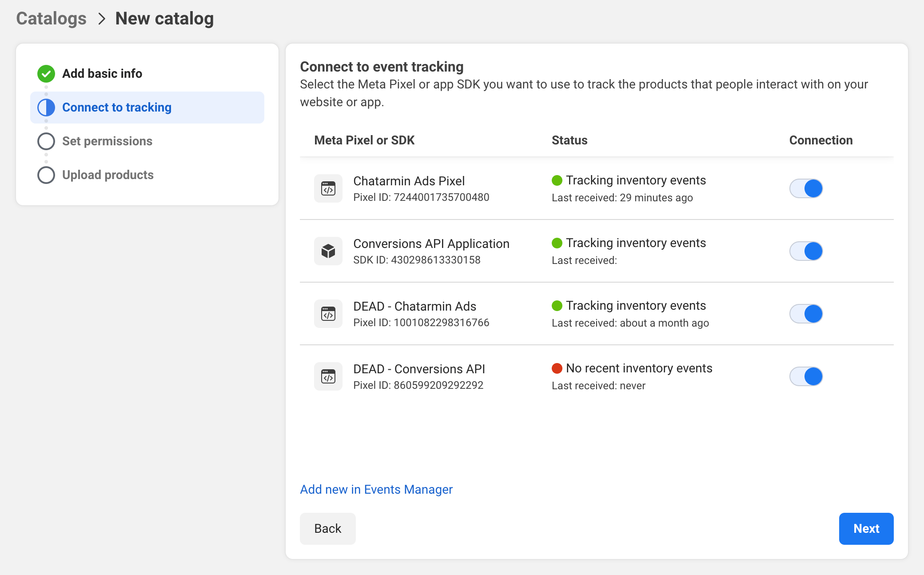Screen dimensions: 924x575
Task: Click Pixel ID 7244001735700480
Action: (421, 197)
